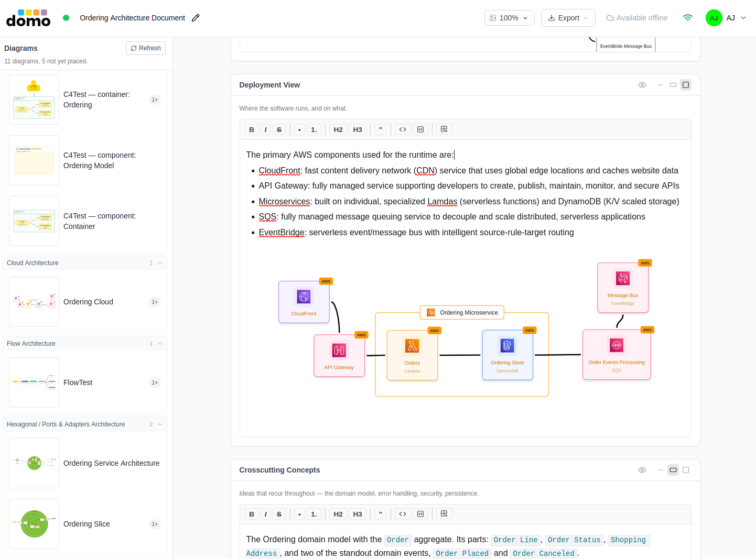Set Deployment View to full size
This screenshot has width=756, height=559.
(x=686, y=85)
